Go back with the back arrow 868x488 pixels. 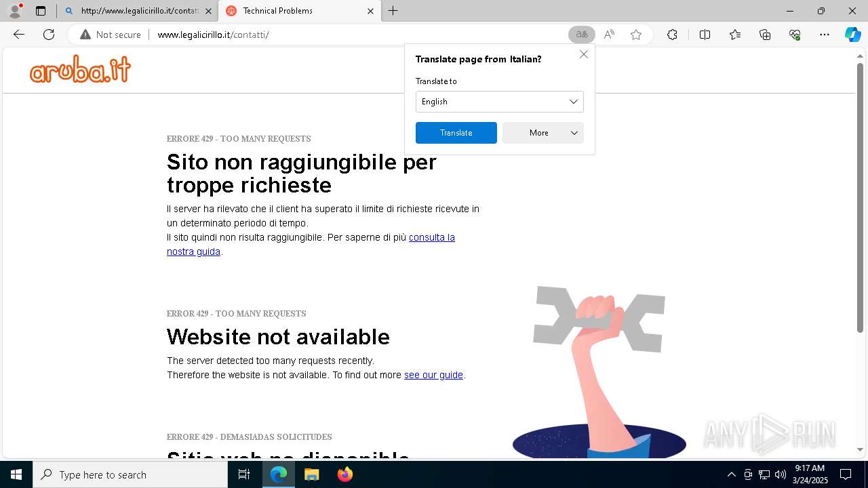coord(19,35)
